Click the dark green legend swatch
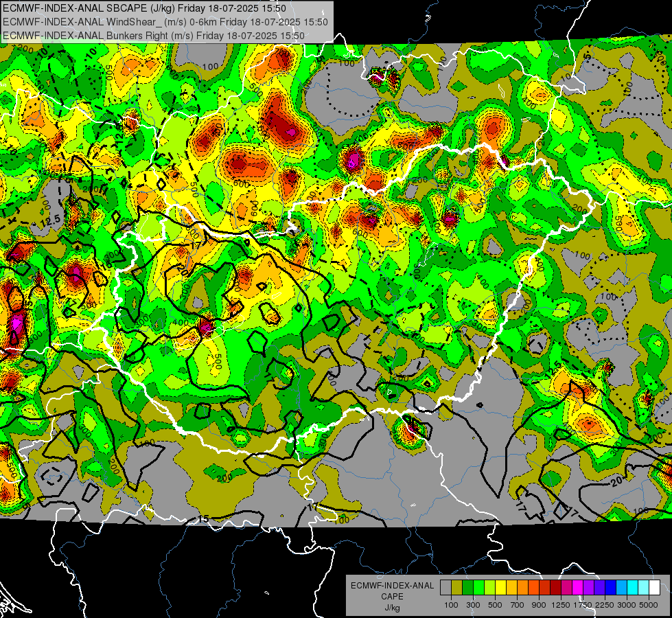Viewport: 672px width, 618px height. point(467,587)
